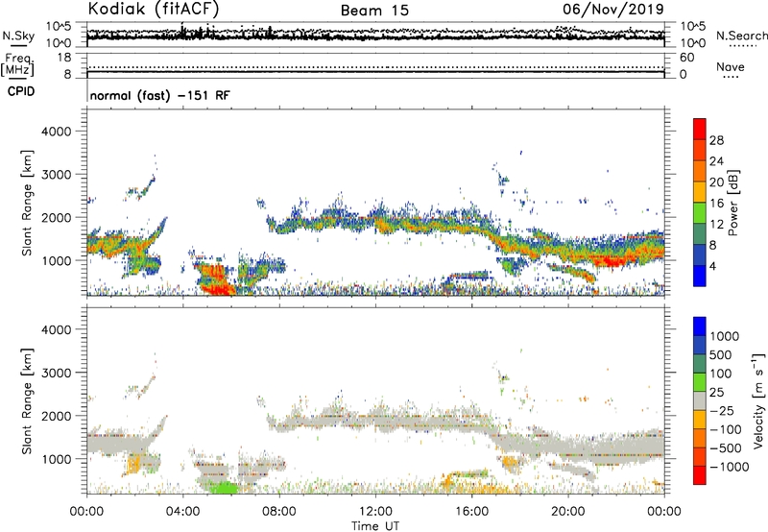The image size is (768, 532).
Task: Click the "500" tick on Velocity colorbar
Action: click(x=721, y=354)
